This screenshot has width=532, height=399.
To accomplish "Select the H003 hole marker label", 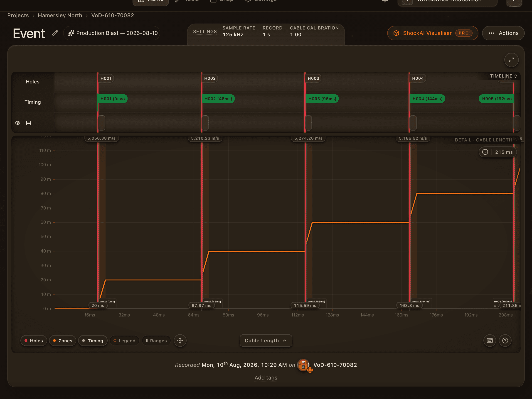I will [x=313, y=78].
